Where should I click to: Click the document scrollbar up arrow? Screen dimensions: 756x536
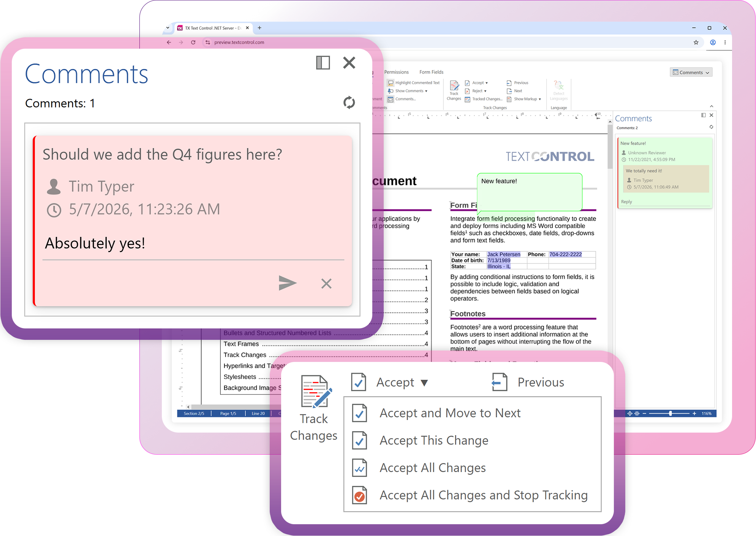coord(610,122)
